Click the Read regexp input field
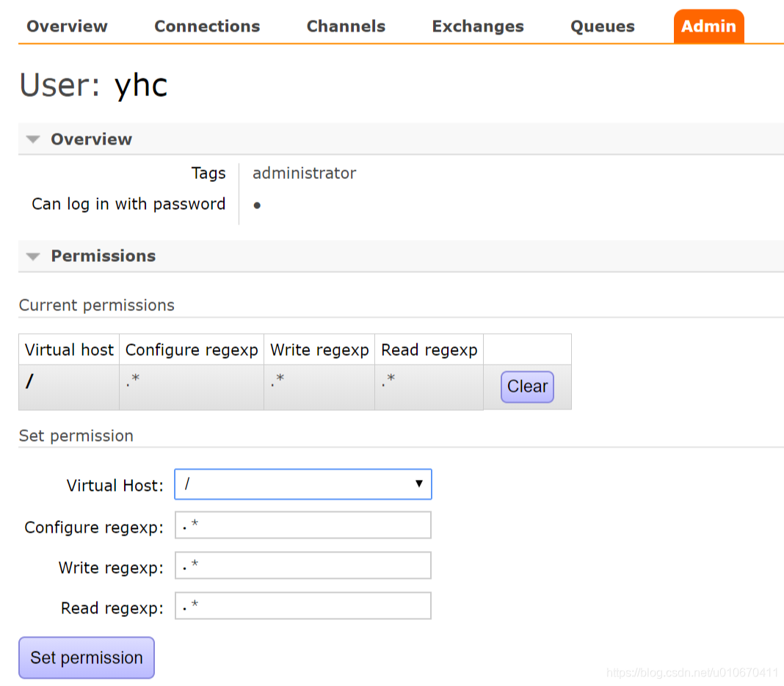The image size is (784, 686). tap(302, 605)
